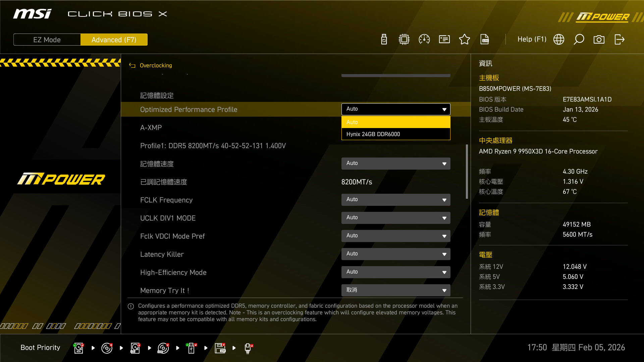Click the settings list vertical scrollbar
Image resolution: width=644 pixels, height=362 pixels.
tap(467, 171)
